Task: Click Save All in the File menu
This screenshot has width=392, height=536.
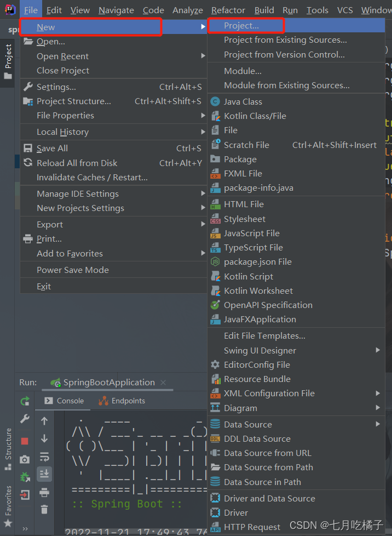Action: (x=114, y=149)
